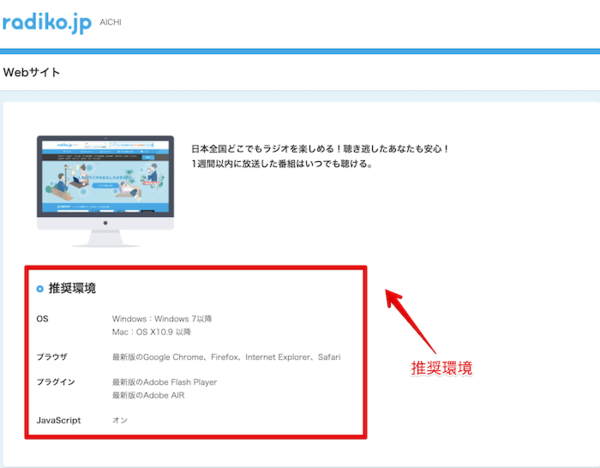
Task: Click text 最新版のAdobe AIR
Action: click(148, 395)
